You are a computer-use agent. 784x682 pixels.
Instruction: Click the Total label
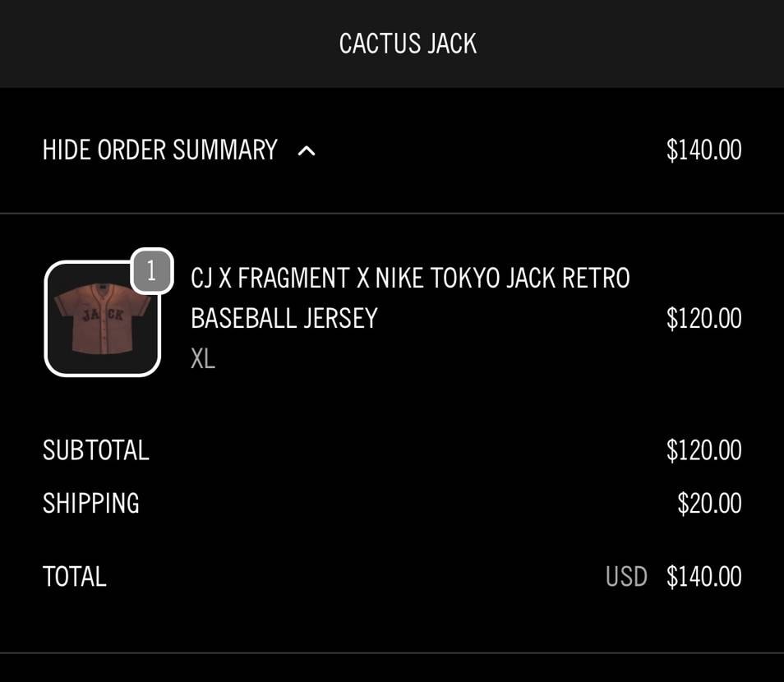click(x=75, y=577)
